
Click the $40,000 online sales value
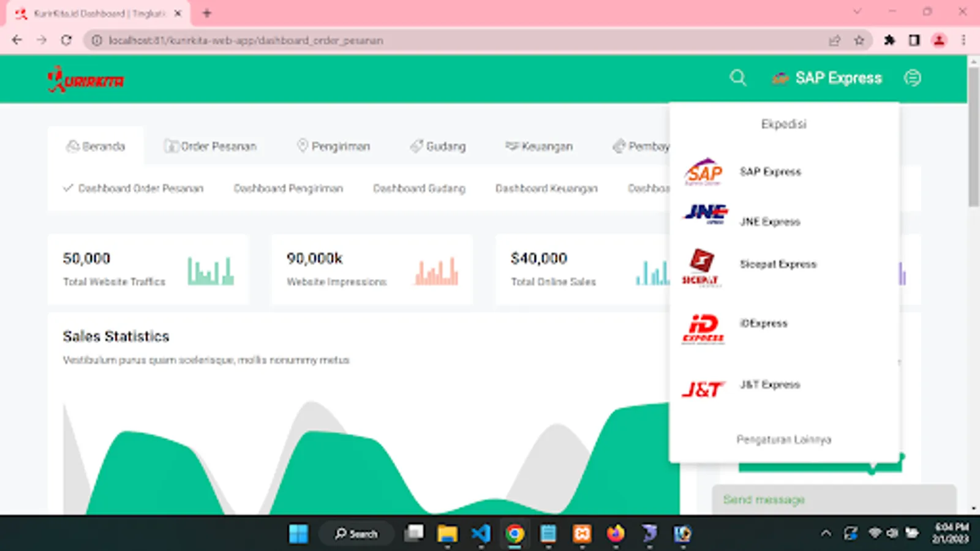(539, 258)
